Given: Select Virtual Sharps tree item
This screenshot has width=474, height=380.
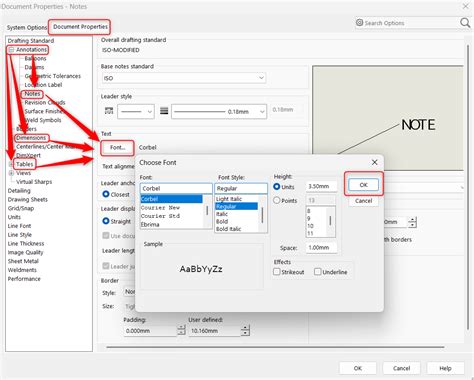Looking at the screenshot, I should [34, 182].
